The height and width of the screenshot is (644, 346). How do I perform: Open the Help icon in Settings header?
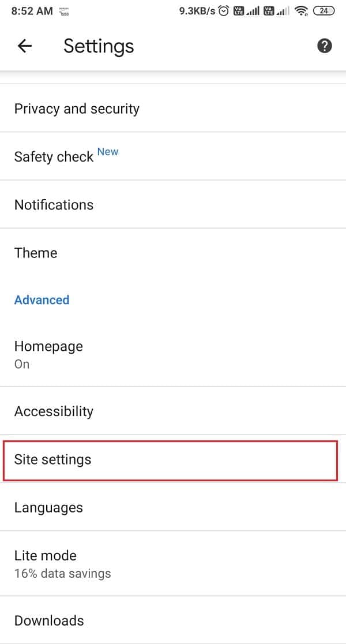[325, 46]
